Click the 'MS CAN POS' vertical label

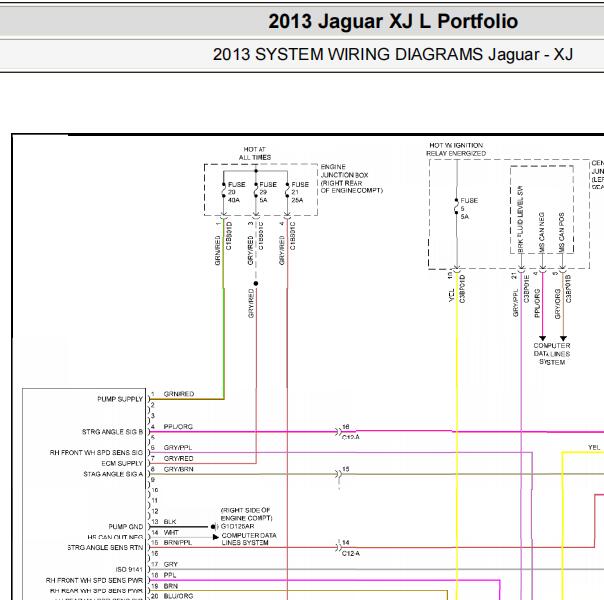click(561, 232)
